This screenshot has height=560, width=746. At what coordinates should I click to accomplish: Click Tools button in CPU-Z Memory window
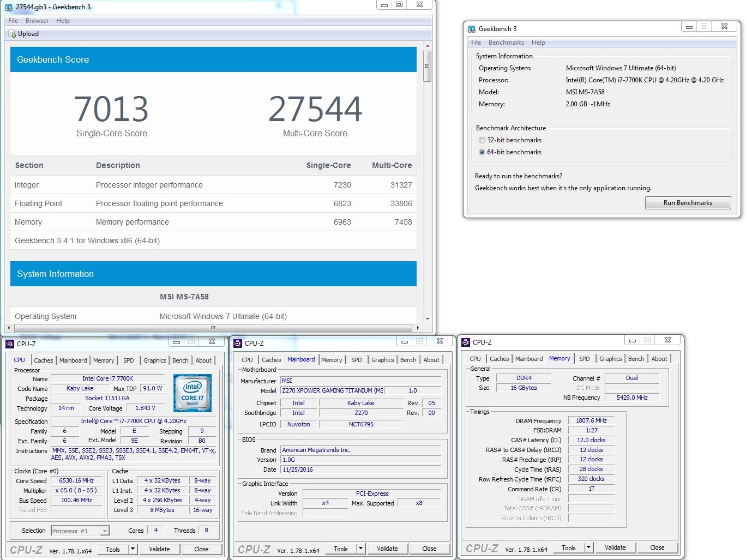pyautogui.click(x=569, y=547)
